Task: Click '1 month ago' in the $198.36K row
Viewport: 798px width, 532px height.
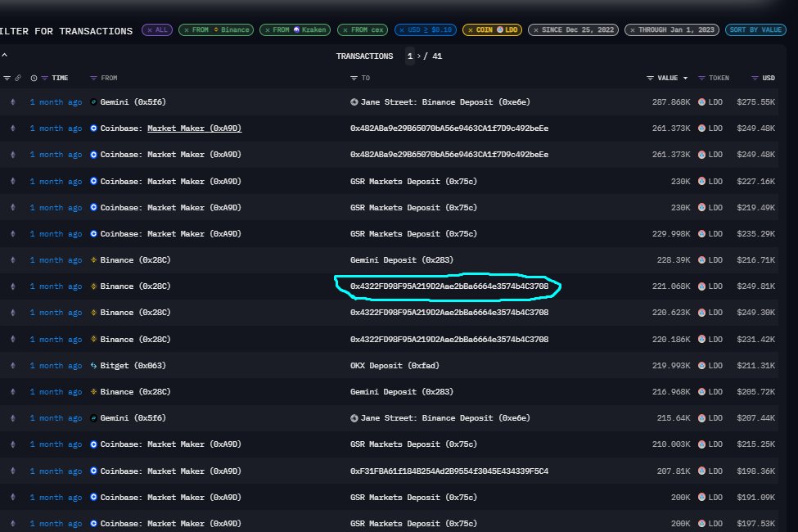Action: click(56, 471)
